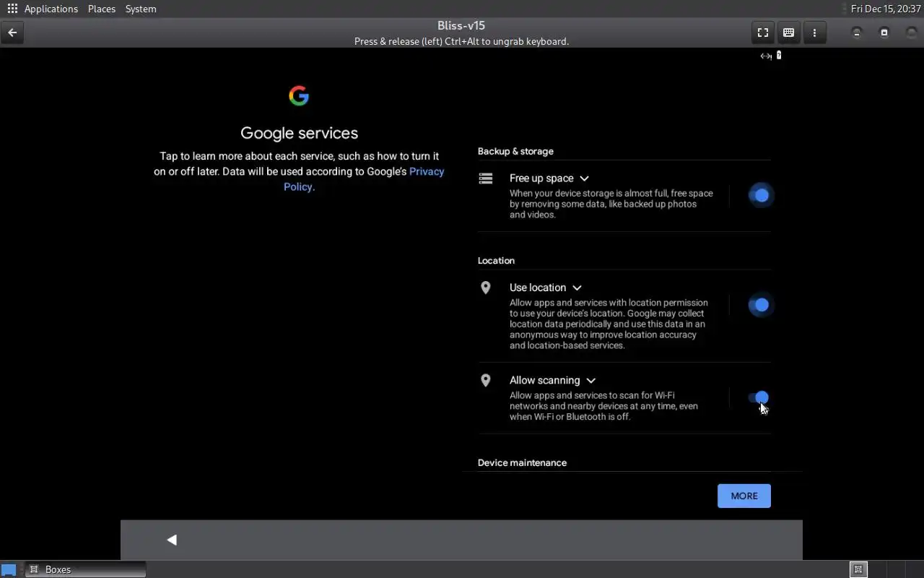924x578 pixels.
Task: Open the Applications menu
Action: tap(51, 9)
